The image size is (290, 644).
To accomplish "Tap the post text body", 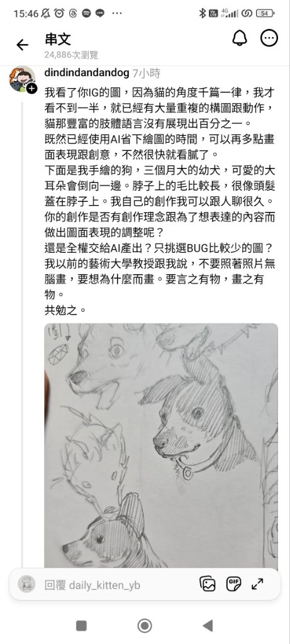I will (x=159, y=201).
